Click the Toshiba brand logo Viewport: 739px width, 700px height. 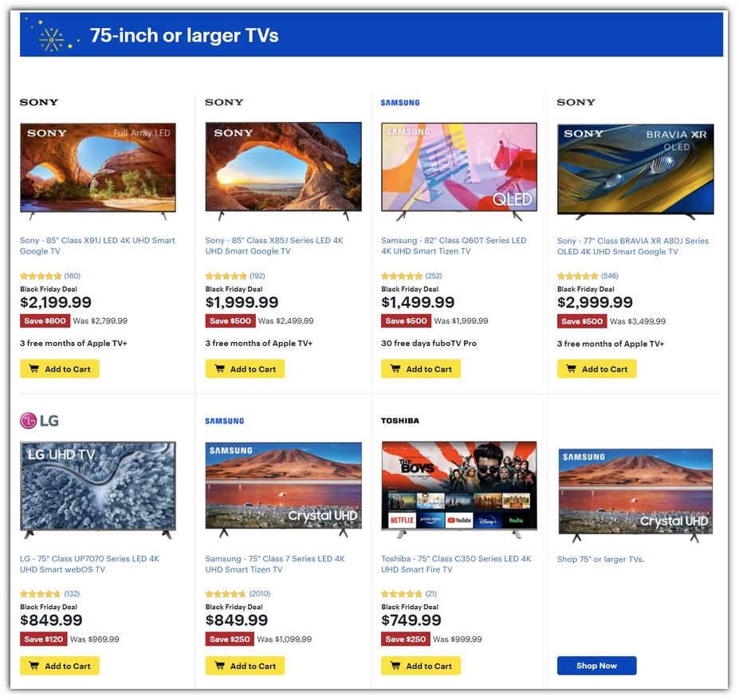399,420
